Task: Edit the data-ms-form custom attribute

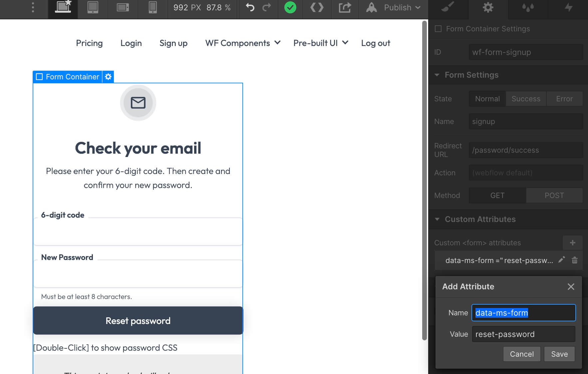Action: [562, 260]
